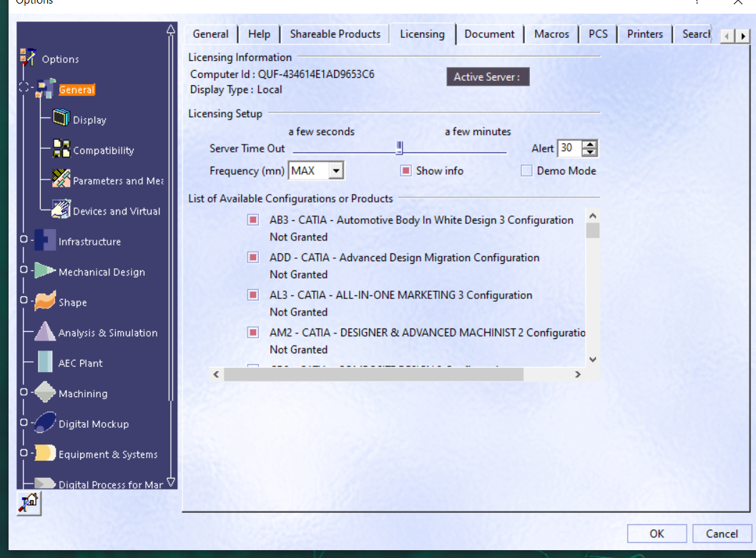Screen dimensions: 756x558
Task: Click the Equipment & Systems icon
Action: click(45, 452)
